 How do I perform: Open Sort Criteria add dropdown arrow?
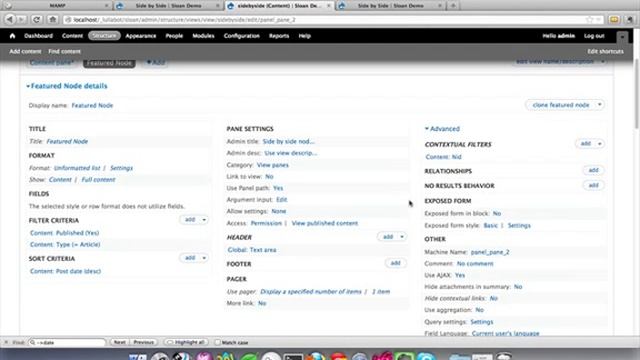click(x=204, y=258)
